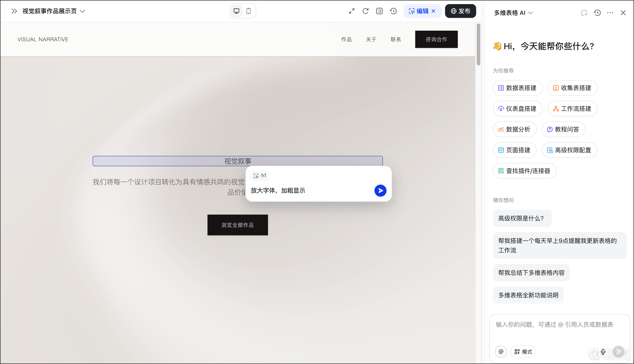
Task: Ask 多维表格全新功能说明
Action: pos(528,295)
